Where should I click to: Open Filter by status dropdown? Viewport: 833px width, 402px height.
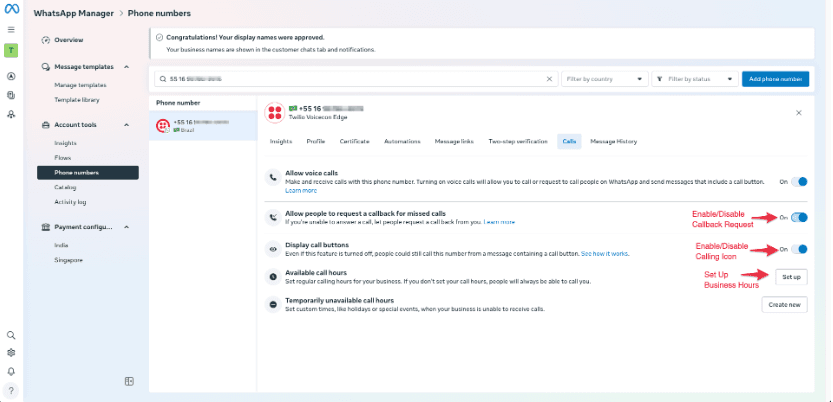(695, 79)
